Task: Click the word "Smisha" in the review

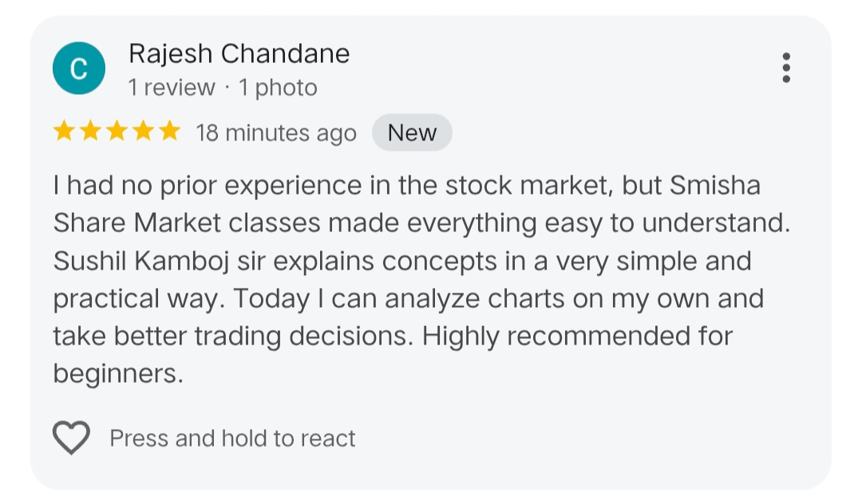Action: point(715,186)
